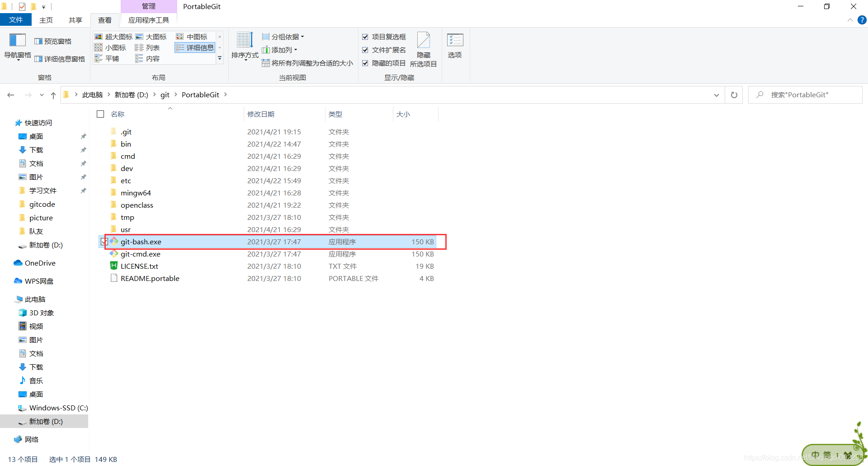Switch to content layout
Image resolution: width=868 pixels, height=466 pixels.
pos(147,58)
